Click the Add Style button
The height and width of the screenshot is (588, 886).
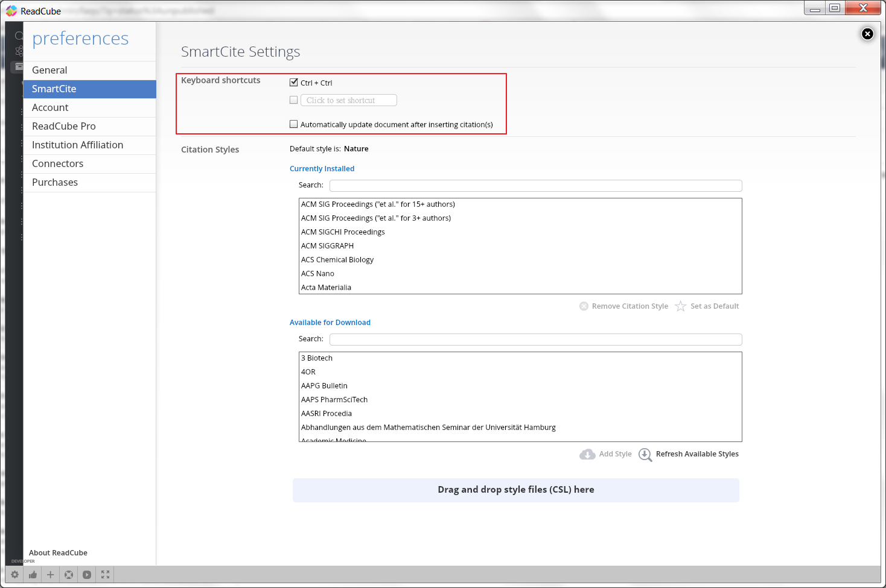pyautogui.click(x=605, y=454)
